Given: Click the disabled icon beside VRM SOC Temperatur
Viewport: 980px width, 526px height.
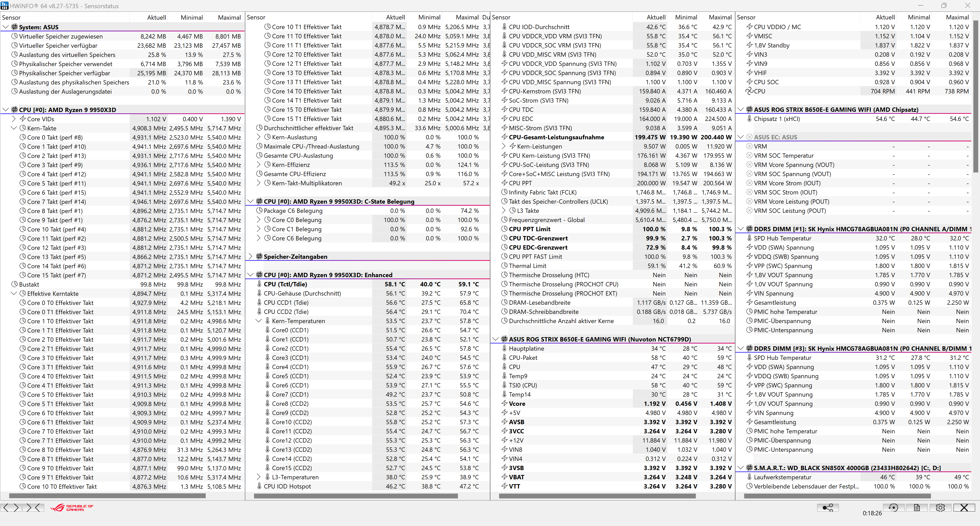Looking at the screenshot, I should [x=749, y=156].
